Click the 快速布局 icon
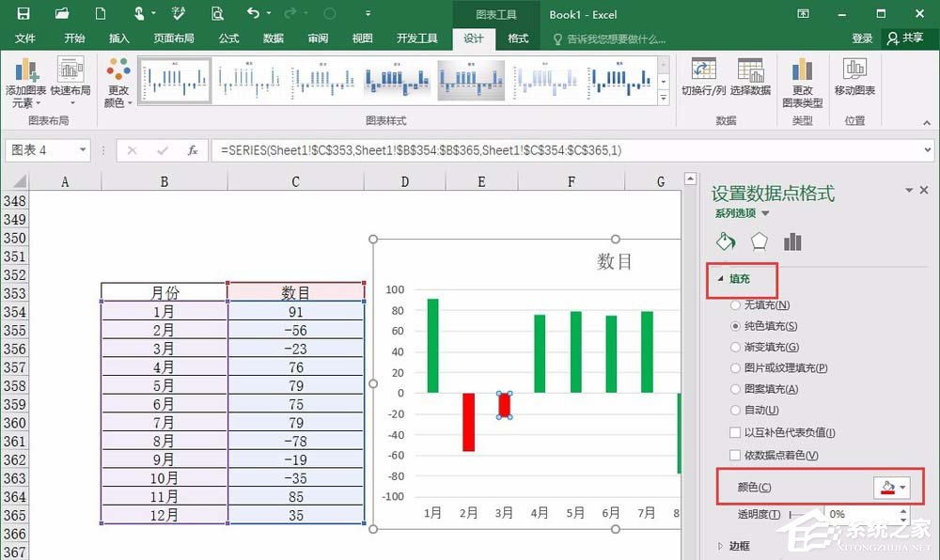The height and width of the screenshot is (560, 940). [70, 79]
